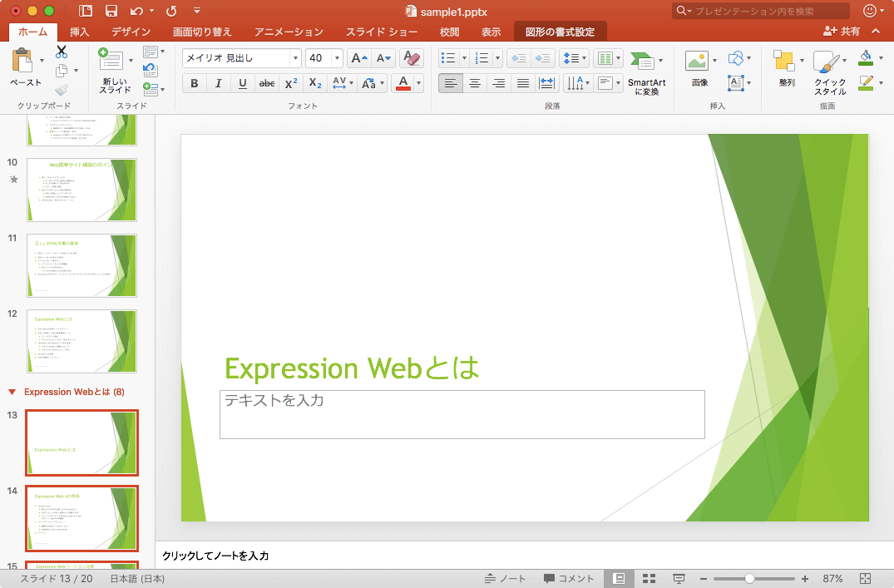Open the デザイン ribbon tab
The image size is (894, 588).
click(131, 32)
